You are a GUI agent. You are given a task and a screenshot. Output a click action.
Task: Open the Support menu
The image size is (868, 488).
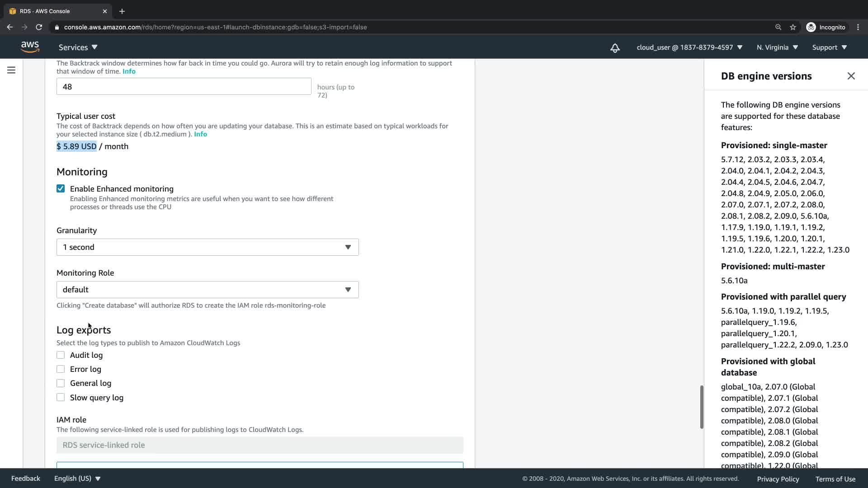[829, 47]
